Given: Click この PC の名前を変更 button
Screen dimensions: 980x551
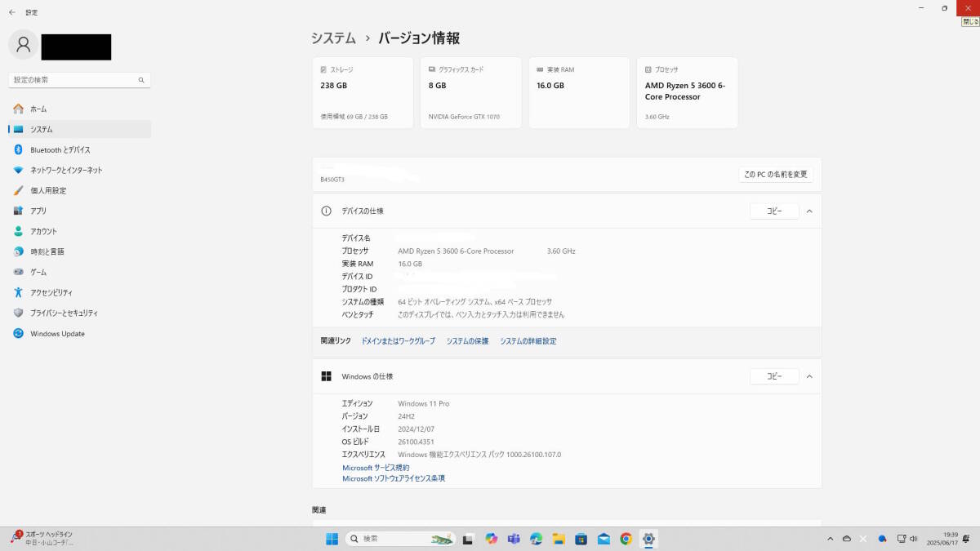Looking at the screenshot, I should (775, 175).
